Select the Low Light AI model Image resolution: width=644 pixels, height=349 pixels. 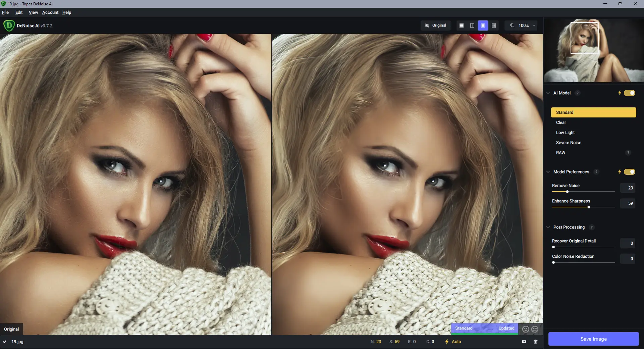tap(593, 133)
